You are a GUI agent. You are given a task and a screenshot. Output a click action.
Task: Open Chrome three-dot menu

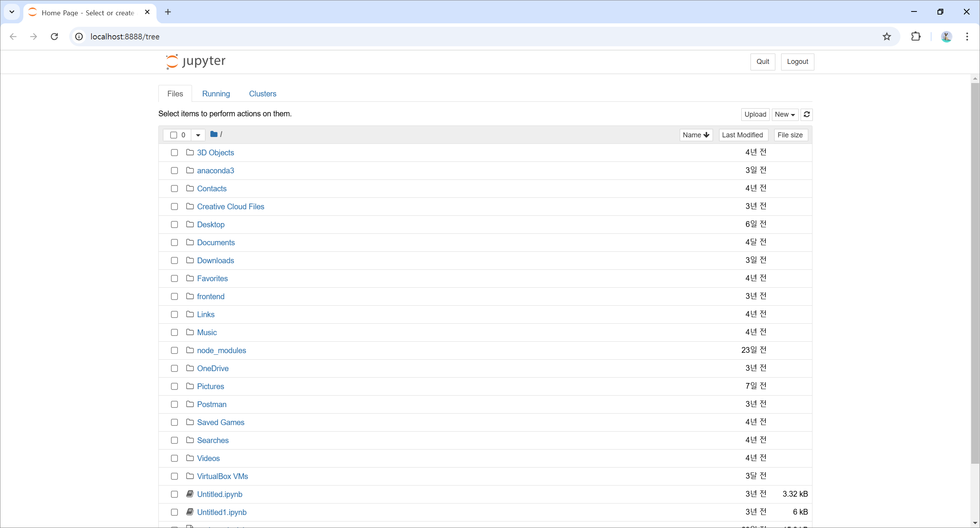pyautogui.click(x=967, y=37)
